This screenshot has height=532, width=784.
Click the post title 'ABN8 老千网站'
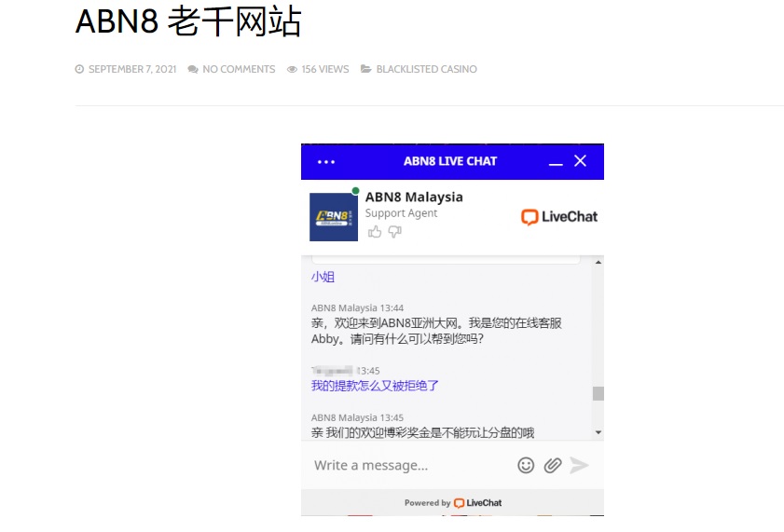click(188, 21)
